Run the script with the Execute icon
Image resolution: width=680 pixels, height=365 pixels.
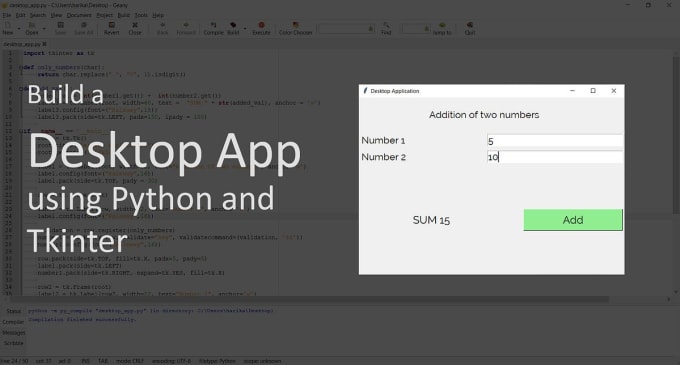point(261,25)
